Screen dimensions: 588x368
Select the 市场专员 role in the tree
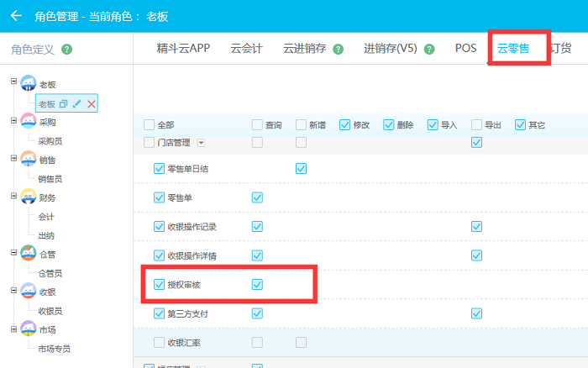[54, 349]
